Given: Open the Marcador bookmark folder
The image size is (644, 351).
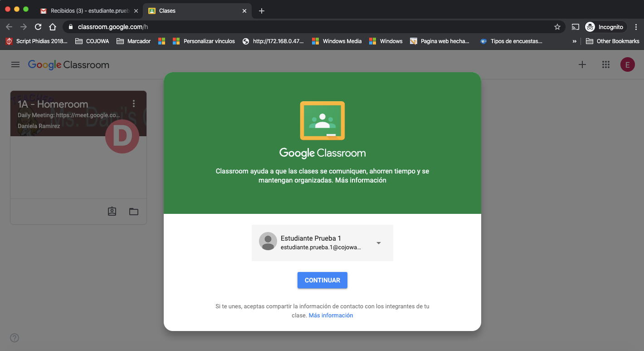Looking at the screenshot, I should point(133,41).
